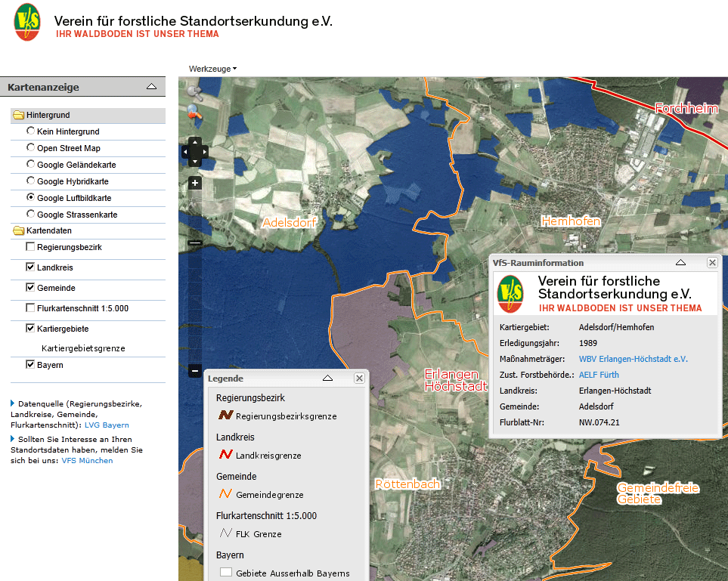
Task: Open the AELF Fürth link
Action: [599, 375]
